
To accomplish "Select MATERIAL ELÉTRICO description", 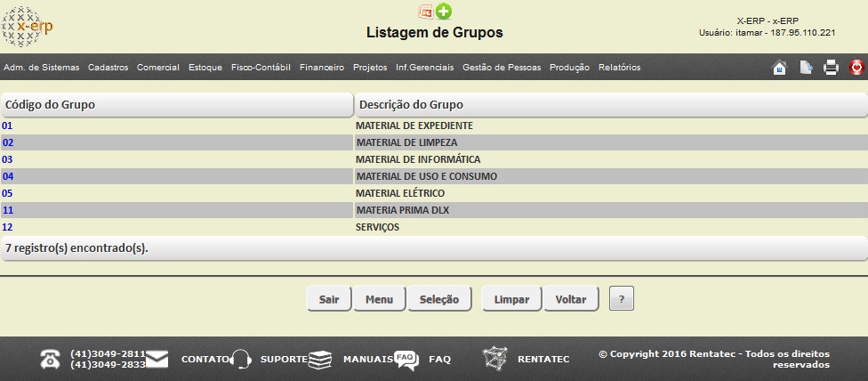I will (x=400, y=193).
